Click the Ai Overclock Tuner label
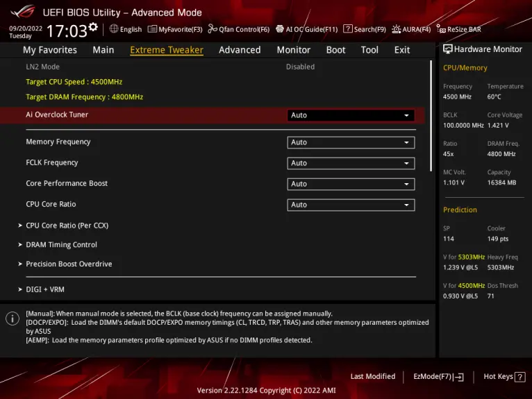 point(57,114)
